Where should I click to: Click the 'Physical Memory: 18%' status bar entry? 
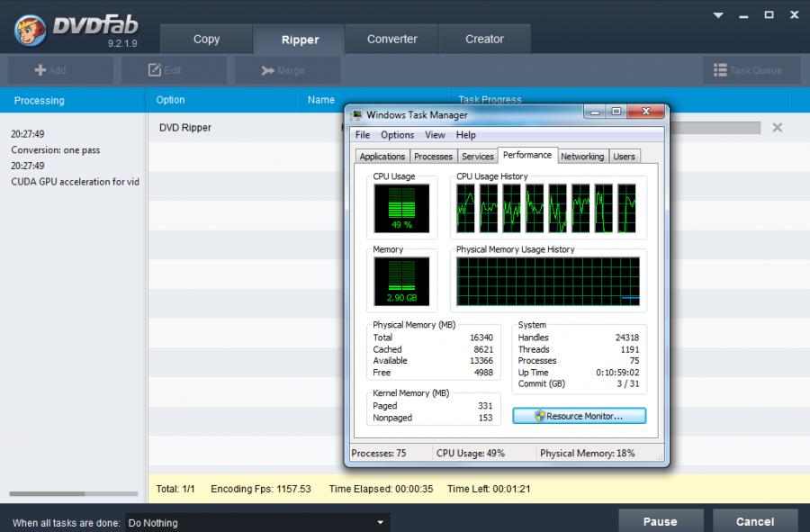[588, 453]
